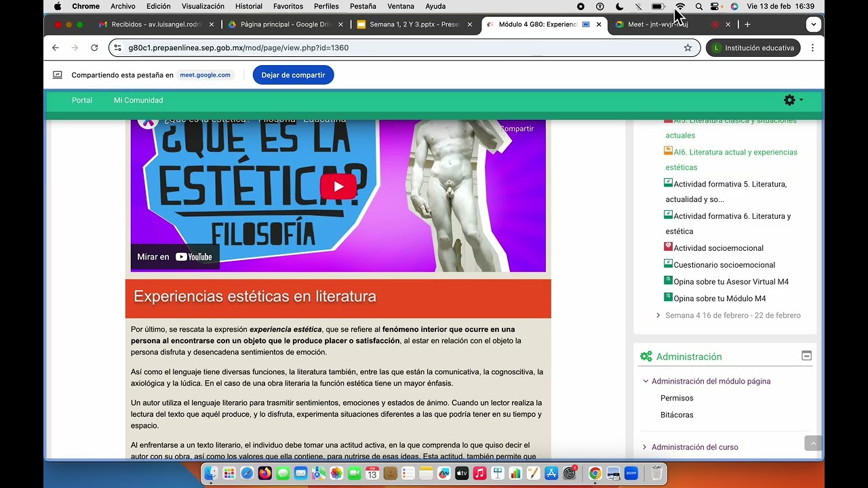Bookmark this page with star icon
Image resolution: width=868 pixels, height=488 pixels.
point(688,48)
